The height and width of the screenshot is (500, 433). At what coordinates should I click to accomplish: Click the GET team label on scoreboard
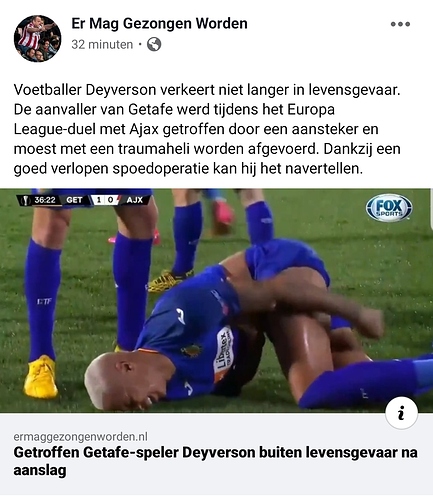pos(74,200)
